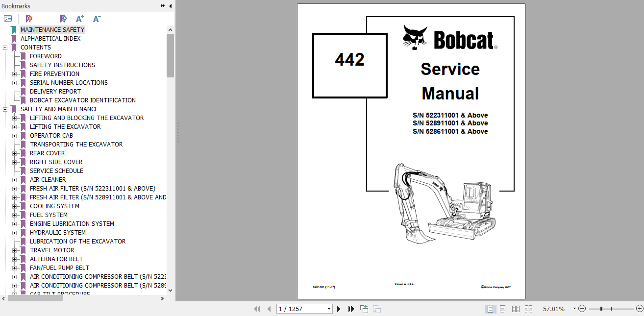Go to TRANSPORTING THE EXCAVATOR bookmark
Viewport: 644px width, 316px height.
coord(76,145)
